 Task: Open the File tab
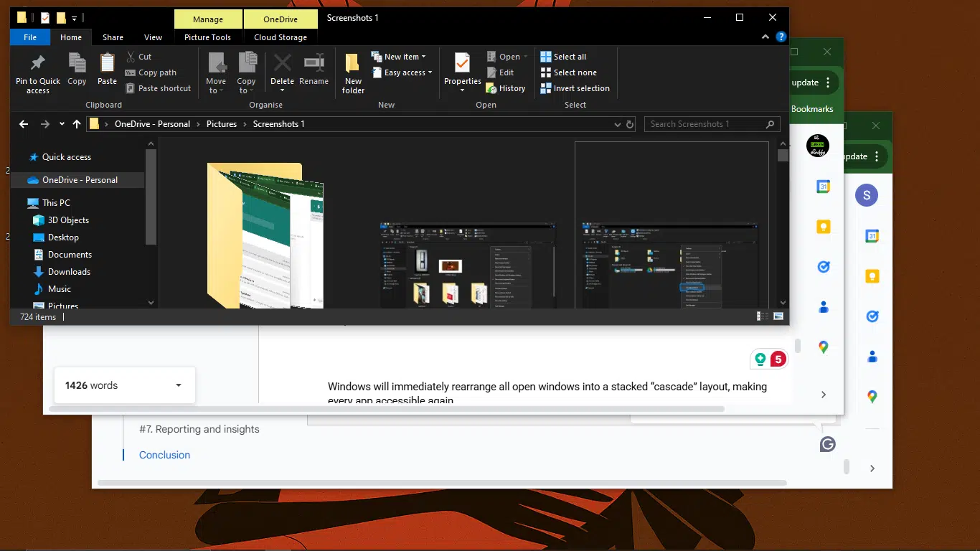pos(30,37)
